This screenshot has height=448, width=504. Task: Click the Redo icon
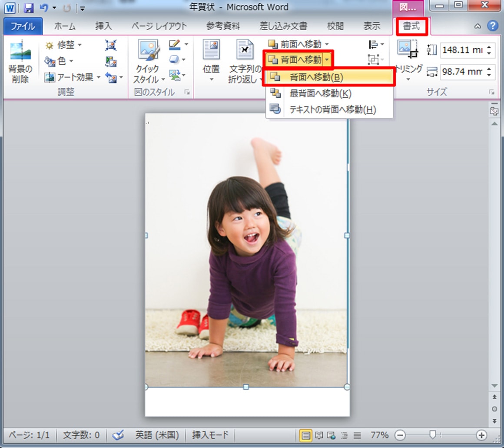click(x=66, y=8)
